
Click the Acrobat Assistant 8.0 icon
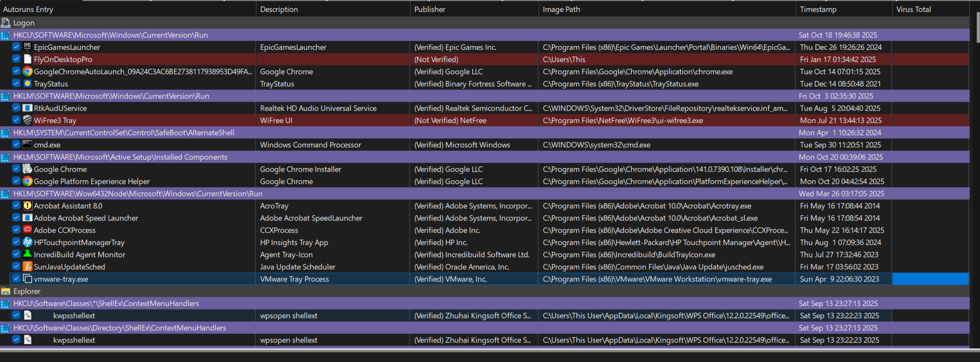(28, 206)
